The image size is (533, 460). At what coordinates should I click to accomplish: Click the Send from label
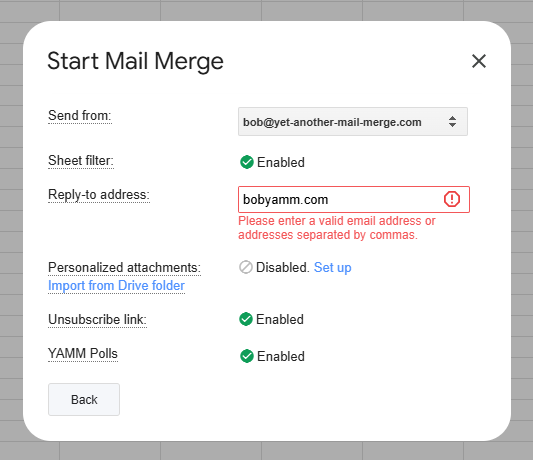(x=80, y=116)
